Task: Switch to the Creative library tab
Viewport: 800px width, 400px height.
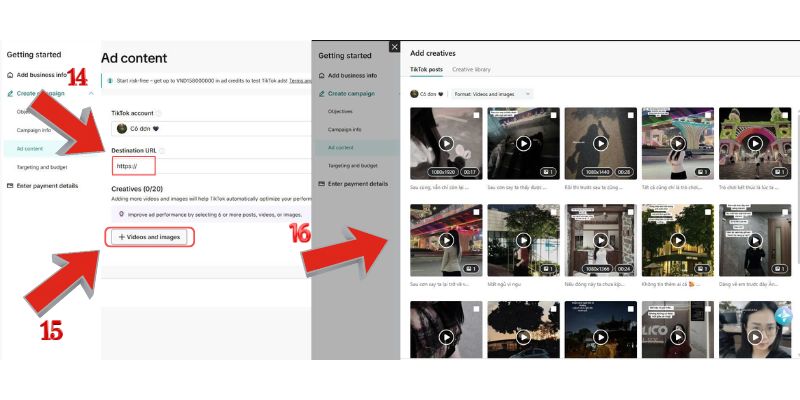Action: [471, 69]
